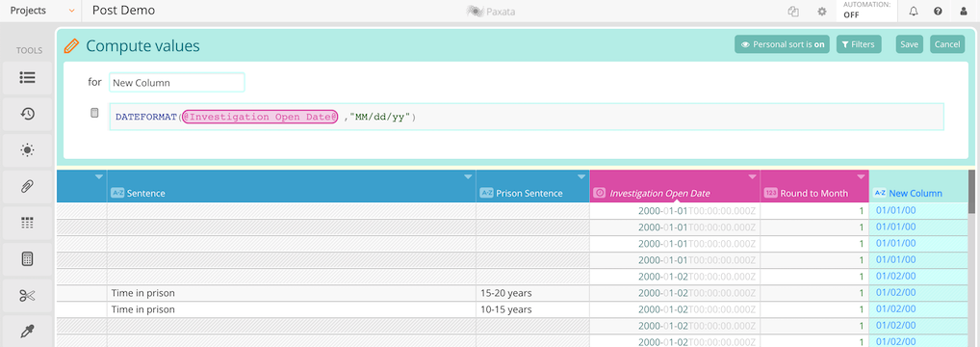Open the steps list tool in sidebar
Image resolution: width=980 pixels, height=347 pixels.
tap(27, 78)
